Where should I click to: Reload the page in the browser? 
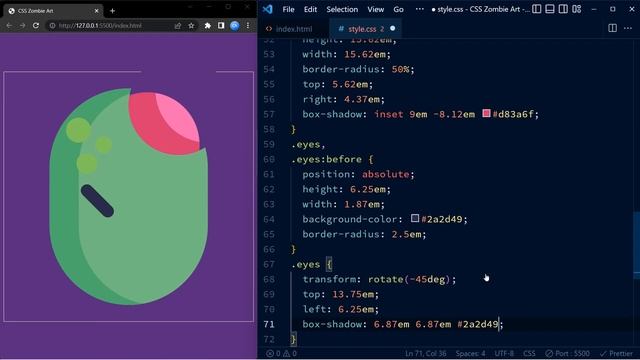[36, 25]
